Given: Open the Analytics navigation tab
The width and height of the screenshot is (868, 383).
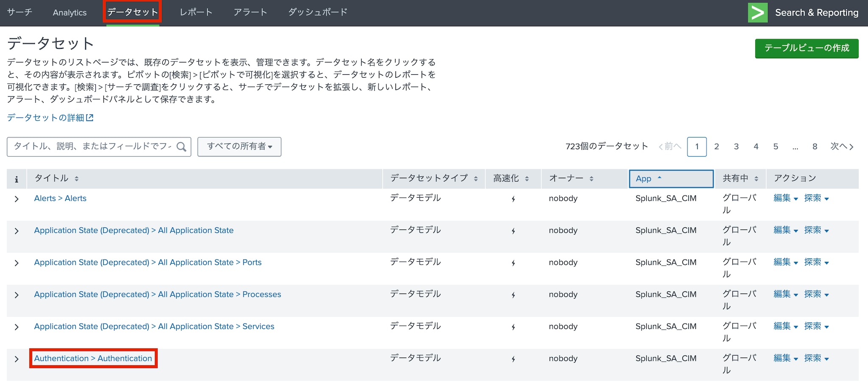Looking at the screenshot, I should (70, 13).
